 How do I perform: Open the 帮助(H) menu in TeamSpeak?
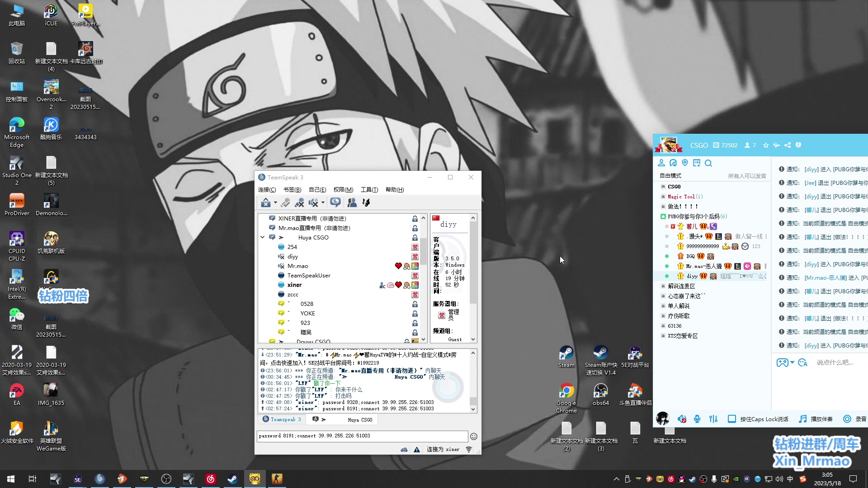click(x=395, y=190)
